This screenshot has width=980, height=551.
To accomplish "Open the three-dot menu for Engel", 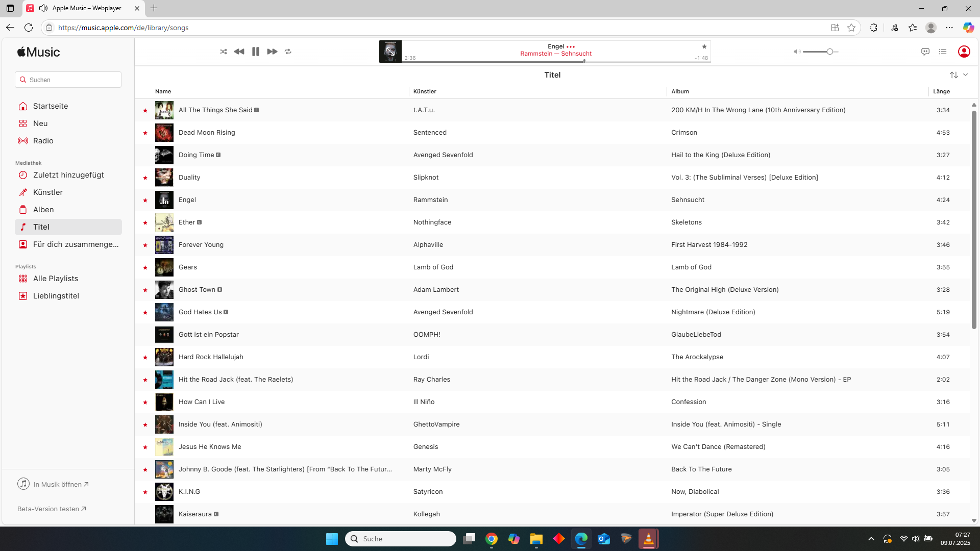I will [x=571, y=46].
